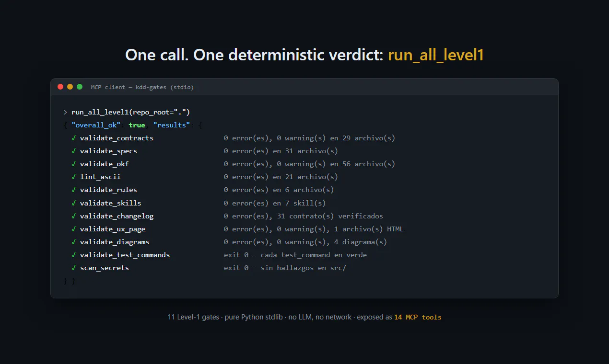Image resolution: width=609 pixels, height=364 pixels.
Task: Click footer text '11 Level-1 gates'
Action: [x=193, y=317]
